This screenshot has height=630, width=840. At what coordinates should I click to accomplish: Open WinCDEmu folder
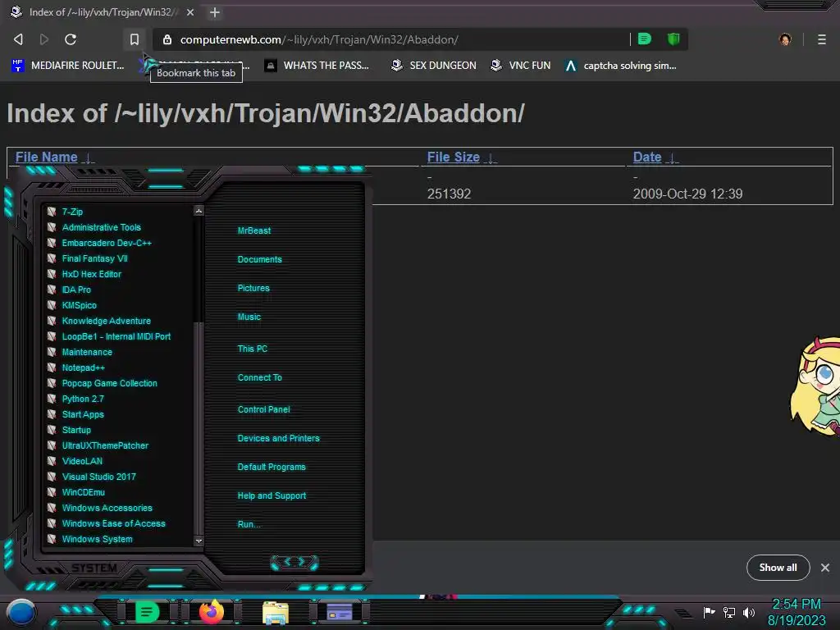coord(83,491)
